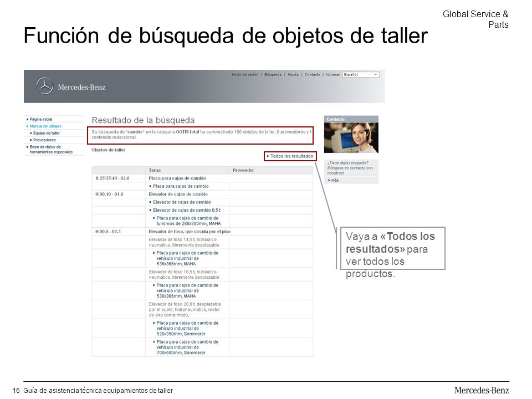Go to Página inicial in sidebar
Screen dimensions: 532x399
pyautogui.click(x=40, y=120)
